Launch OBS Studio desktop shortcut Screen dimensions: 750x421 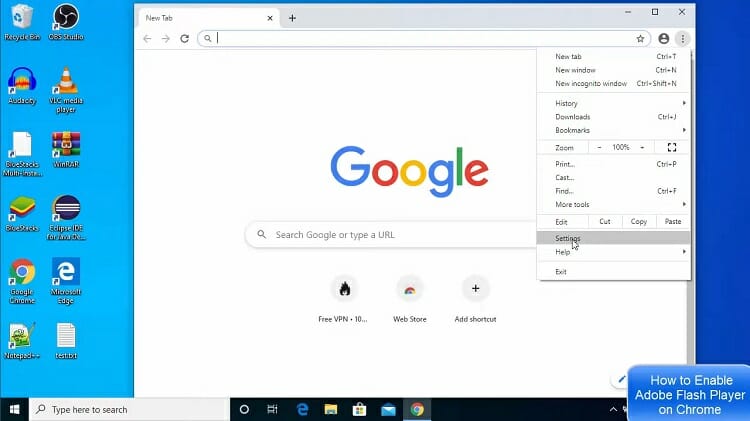click(x=66, y=22)
